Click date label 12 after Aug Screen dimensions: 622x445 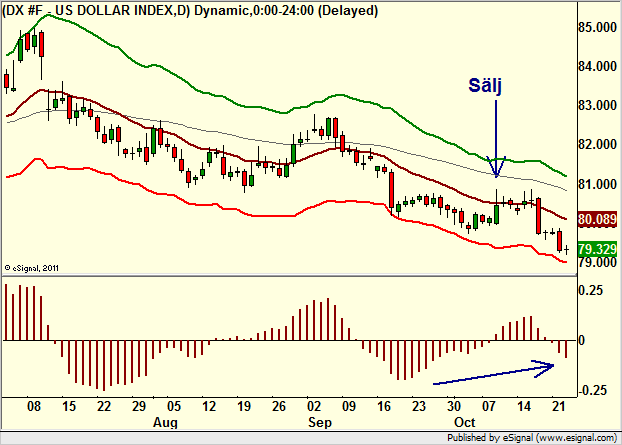tap(209, 407)
